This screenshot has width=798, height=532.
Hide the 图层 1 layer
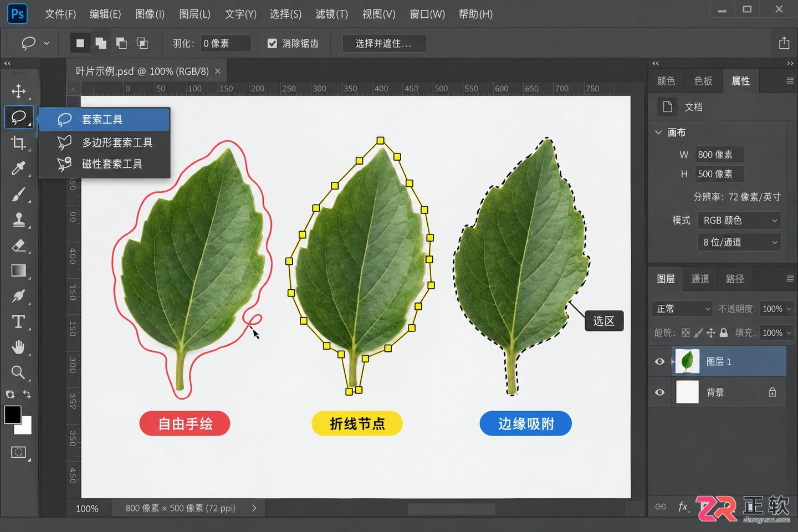[x=659, y=362]
